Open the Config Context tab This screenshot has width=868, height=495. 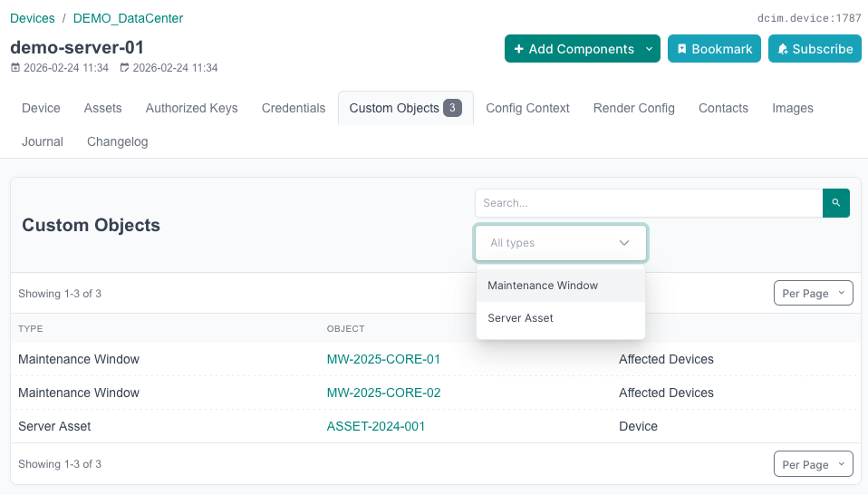[x=527, y=108]
